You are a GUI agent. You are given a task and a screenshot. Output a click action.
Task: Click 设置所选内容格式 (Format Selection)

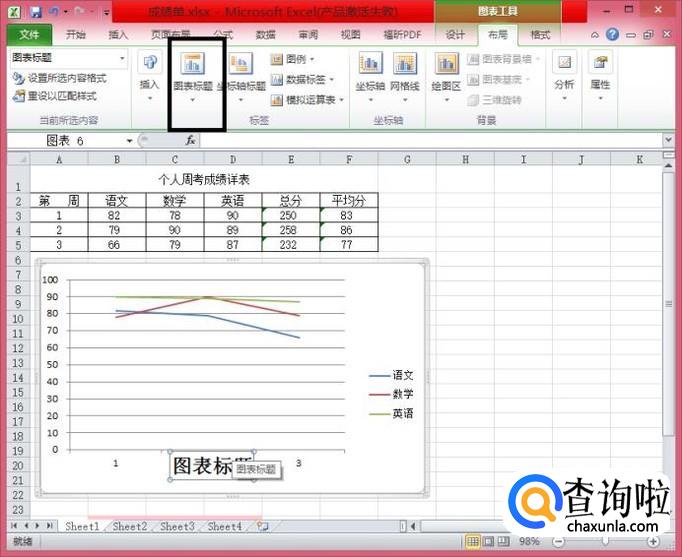point(60,78)
